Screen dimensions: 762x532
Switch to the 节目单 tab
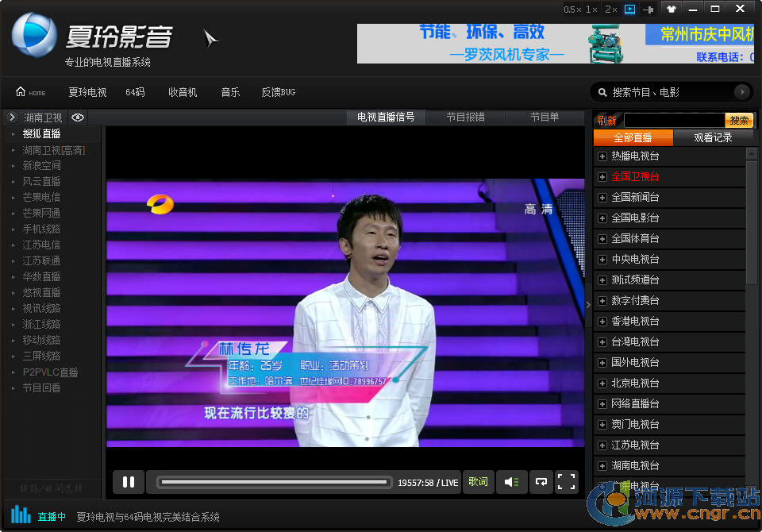(x=545, y=118)
